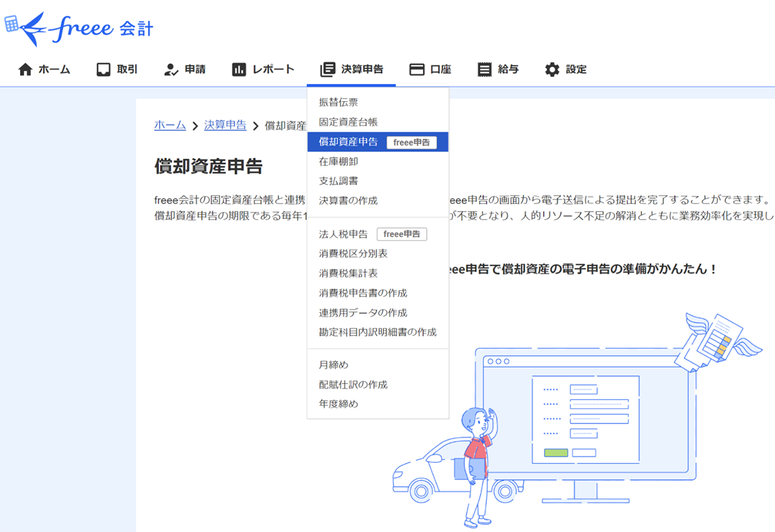This screenshot has width=775, height=532.
Task: Click the monitor illustration with the form
Action: [585, 425]
